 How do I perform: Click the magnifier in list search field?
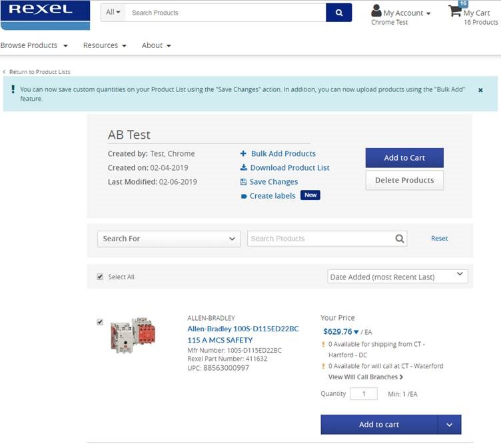pos(399,239)
